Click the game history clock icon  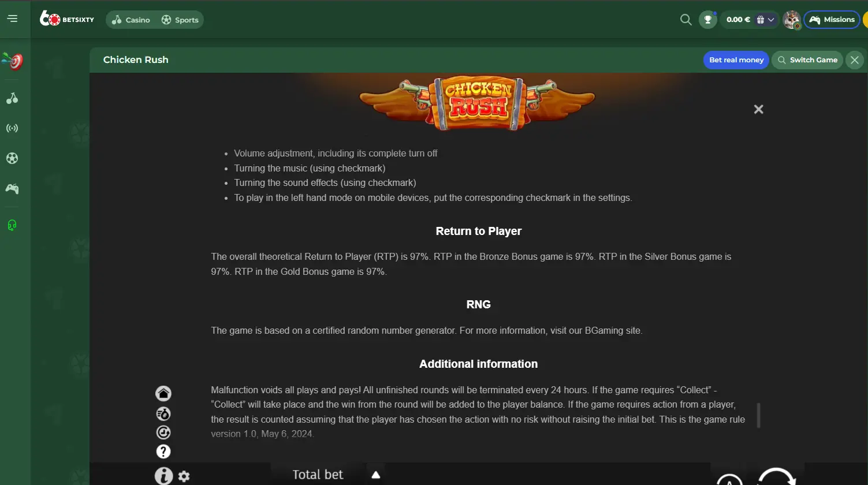click(163, 432)
